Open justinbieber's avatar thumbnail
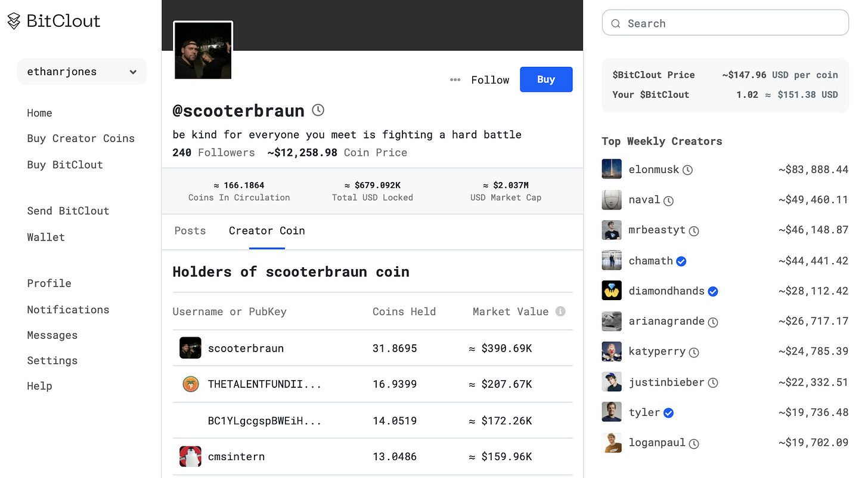This screenshot has width=868, height=478. [612, 383]
